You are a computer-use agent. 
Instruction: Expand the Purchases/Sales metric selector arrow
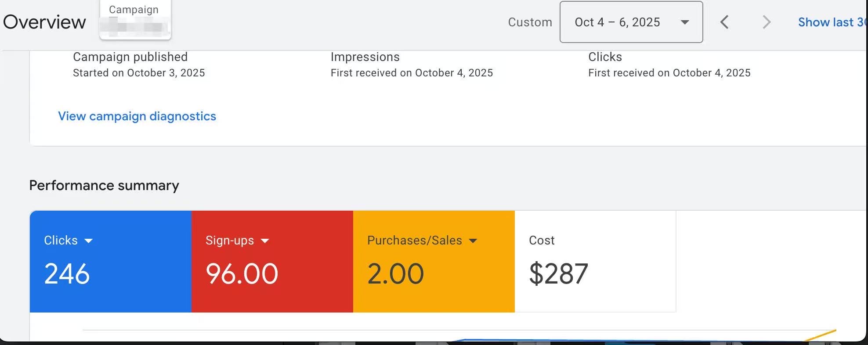473,241
